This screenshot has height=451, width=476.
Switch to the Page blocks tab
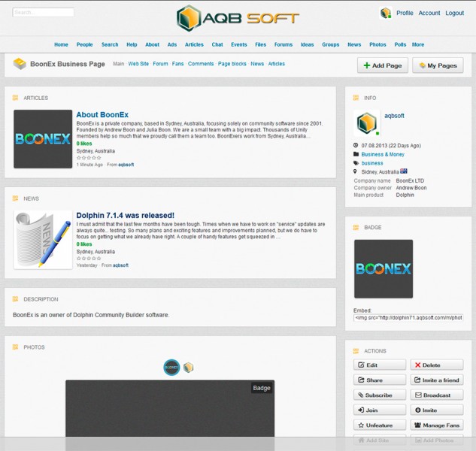232,64
